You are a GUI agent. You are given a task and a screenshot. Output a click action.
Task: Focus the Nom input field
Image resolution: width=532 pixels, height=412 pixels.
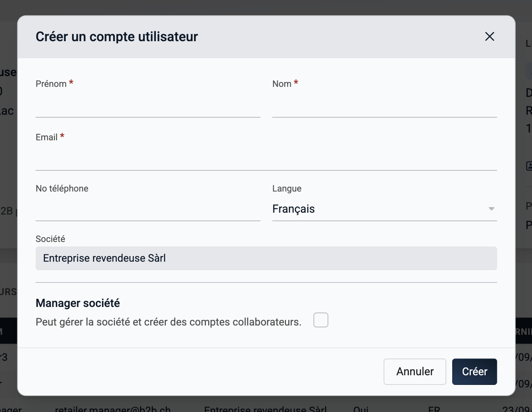click(x=384, y=106)
